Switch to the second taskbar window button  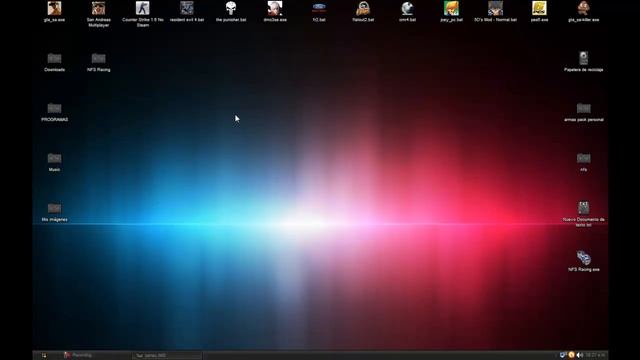[167, 356]
